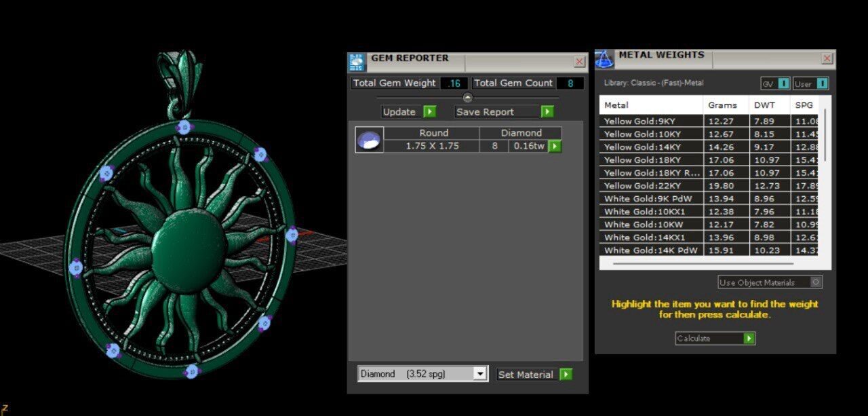Click the Metal Weights scale icon
Image resolution: width=868 pixels, height=416 pixels.
pos(604,59)
